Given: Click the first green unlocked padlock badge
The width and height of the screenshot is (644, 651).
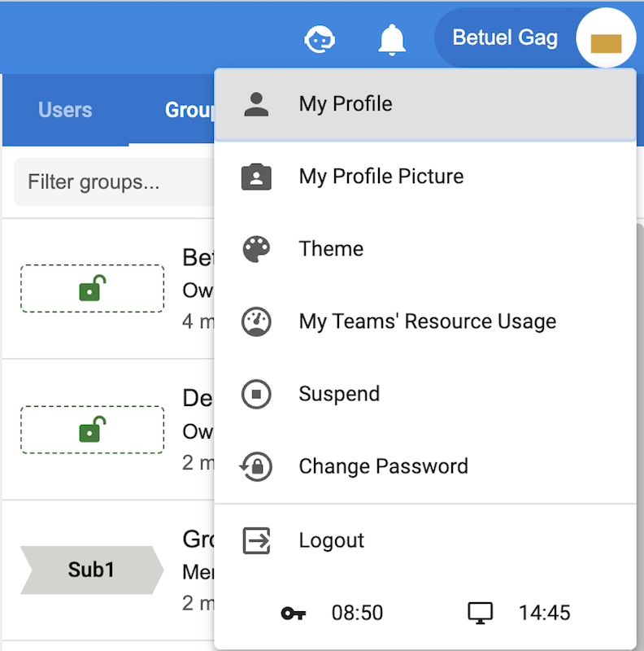Looking at the screenshot, I should (92, 288).
